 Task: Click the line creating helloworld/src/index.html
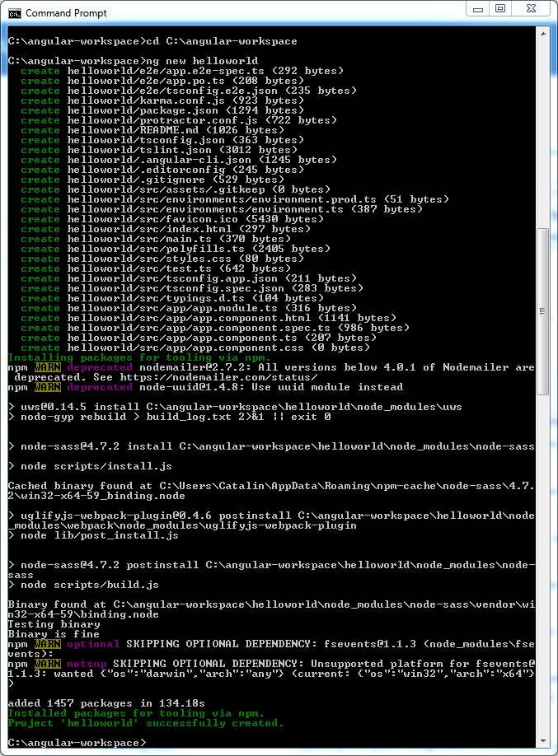point(166,229)
